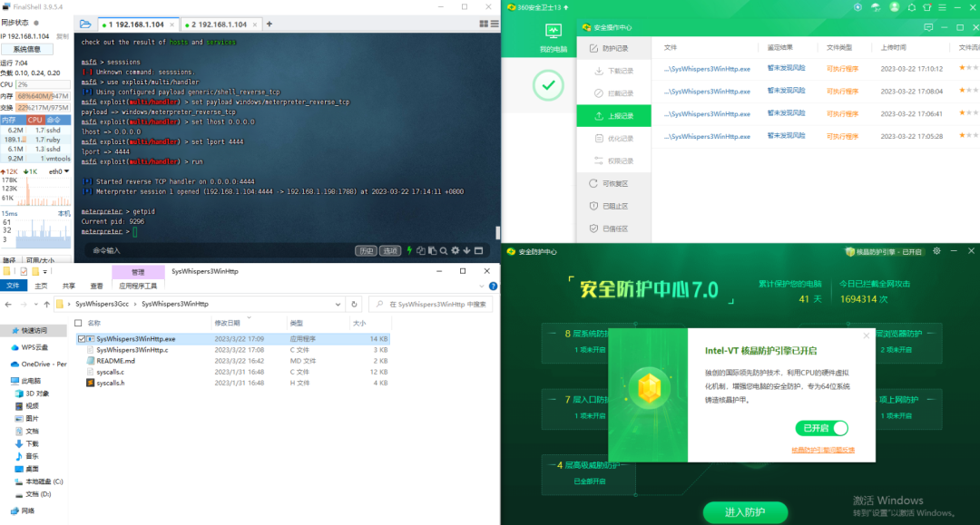Image resolution: width=980 pixels, height=525 pixels.
Task: Open the 360 skin shirt icon
Action: point(926,7)
